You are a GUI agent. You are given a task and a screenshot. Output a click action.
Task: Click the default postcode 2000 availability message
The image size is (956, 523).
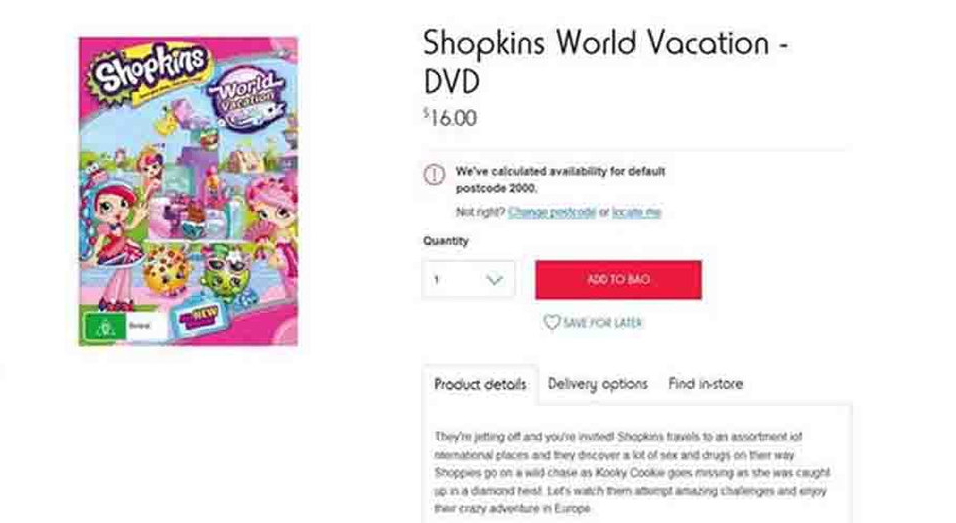tap(560, 179)
